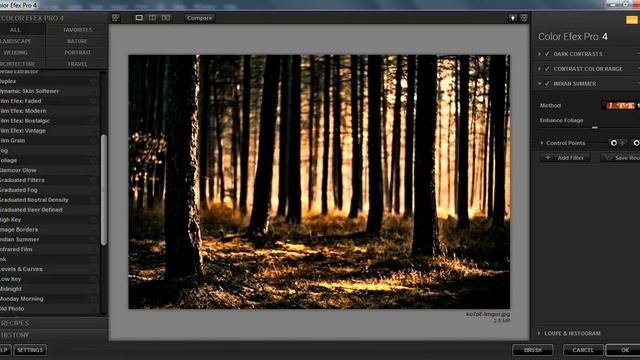Open the Nature category tab

point(77,41)
